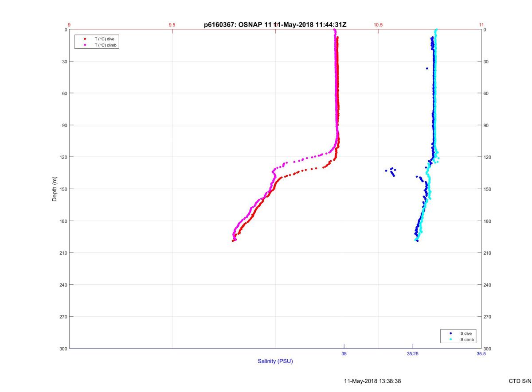Click the salinity tick label 35.5
The image size is (532, 392).
click(481, 353)
